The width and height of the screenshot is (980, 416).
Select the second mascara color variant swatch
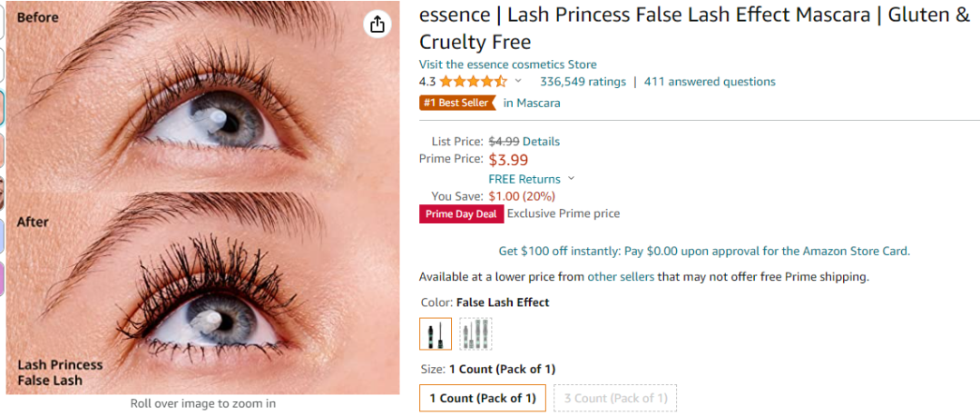(x=475, y=333)
